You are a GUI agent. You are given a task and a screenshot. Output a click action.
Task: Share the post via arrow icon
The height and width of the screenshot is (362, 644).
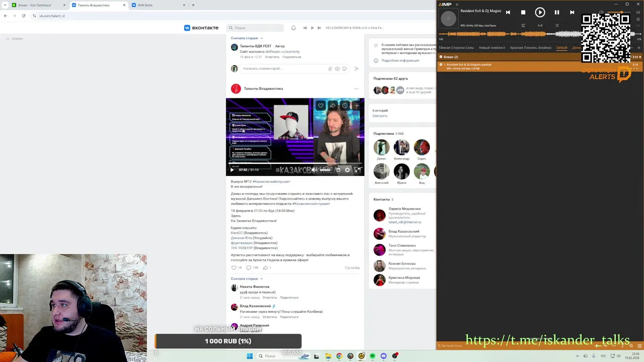coord(265,268)
